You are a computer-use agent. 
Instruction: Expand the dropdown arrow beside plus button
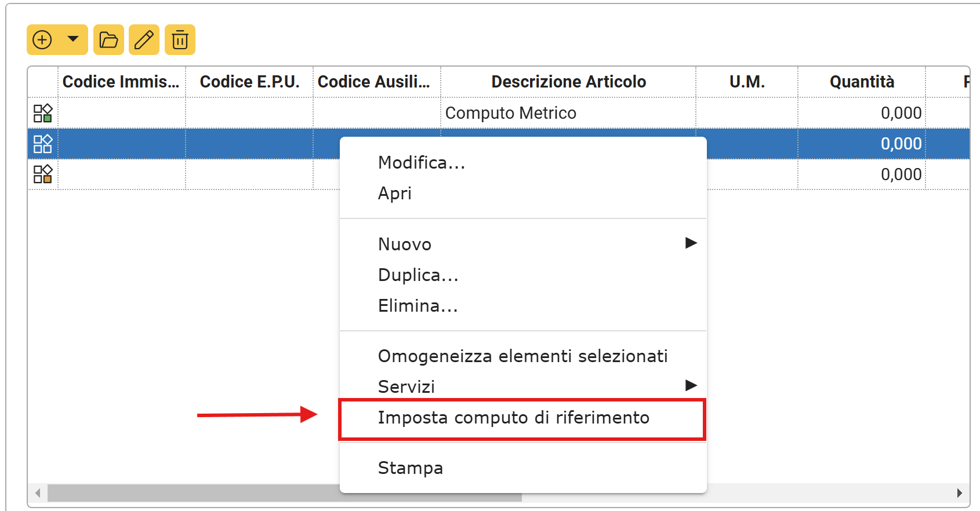coord(73,39)
